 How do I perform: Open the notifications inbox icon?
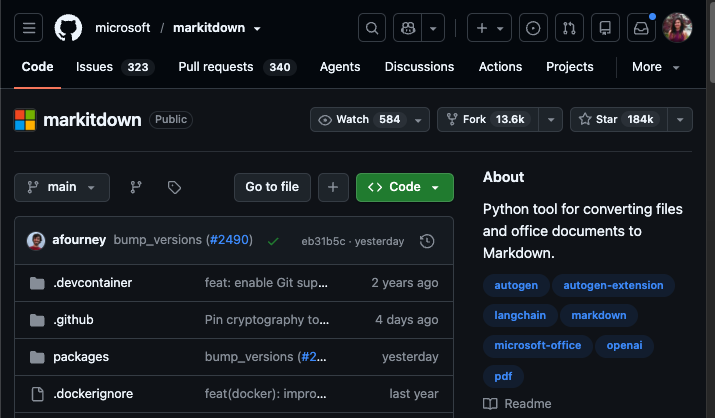click(641, 28)
